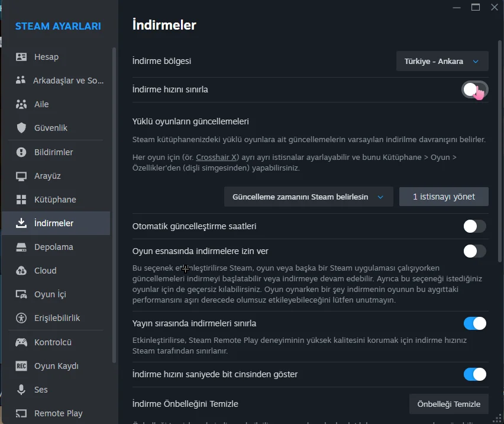Click the İndirme bölgesi label

pyautogui.click(x=161, y=61)
